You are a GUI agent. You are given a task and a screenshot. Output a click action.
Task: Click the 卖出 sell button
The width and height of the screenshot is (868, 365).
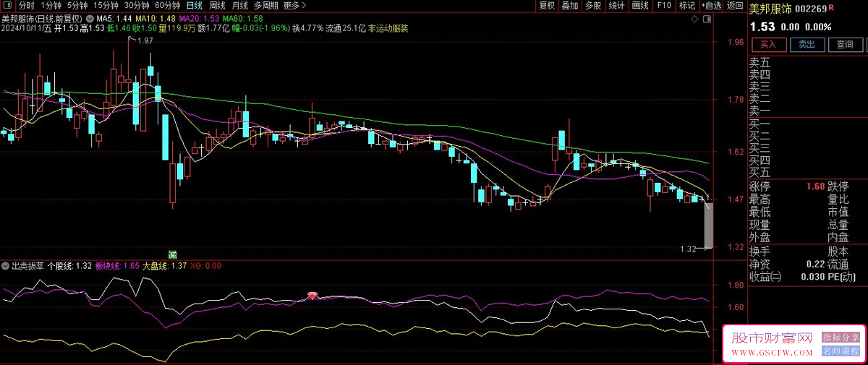click(x=807, y=45)
